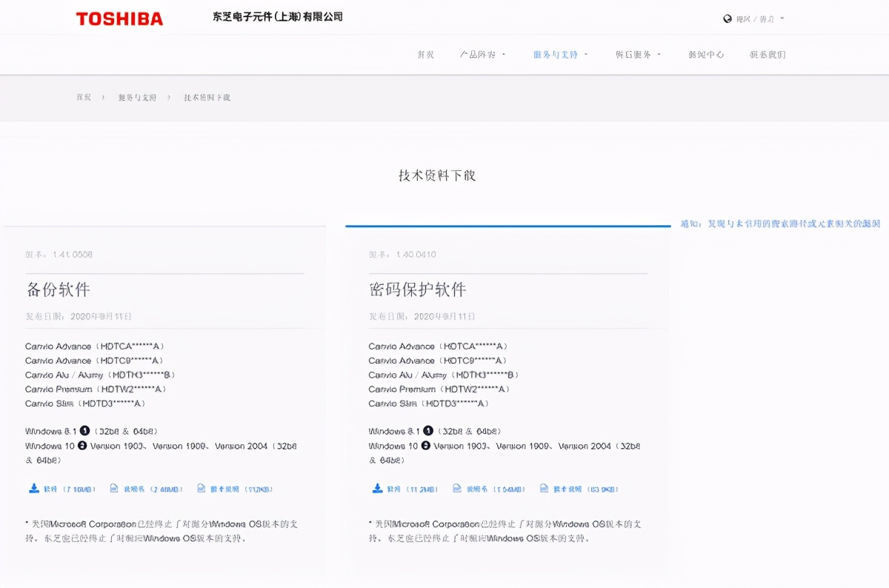Click Windows 10 version line in 备份软件 card

162,452
